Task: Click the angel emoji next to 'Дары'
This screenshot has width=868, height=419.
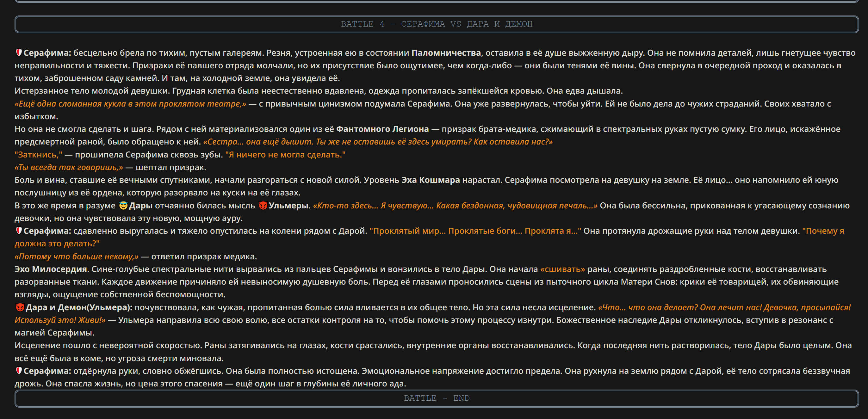Action: pos(123,206)
